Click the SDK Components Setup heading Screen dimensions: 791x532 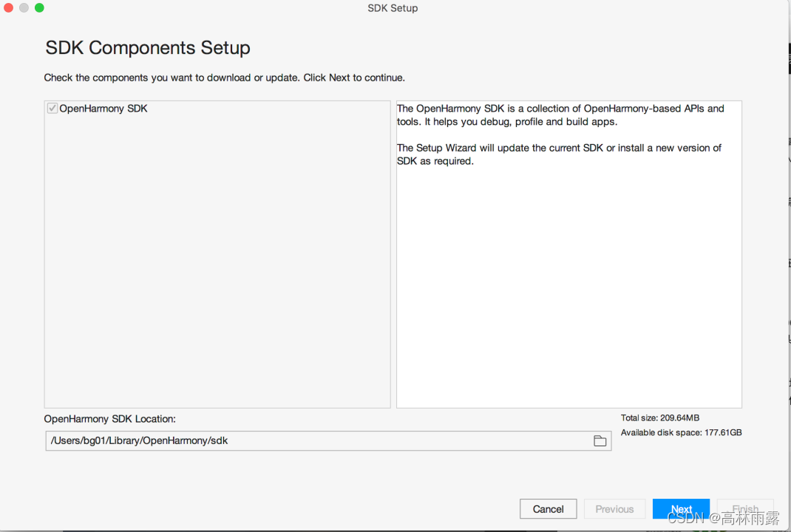tap(148, 48)
